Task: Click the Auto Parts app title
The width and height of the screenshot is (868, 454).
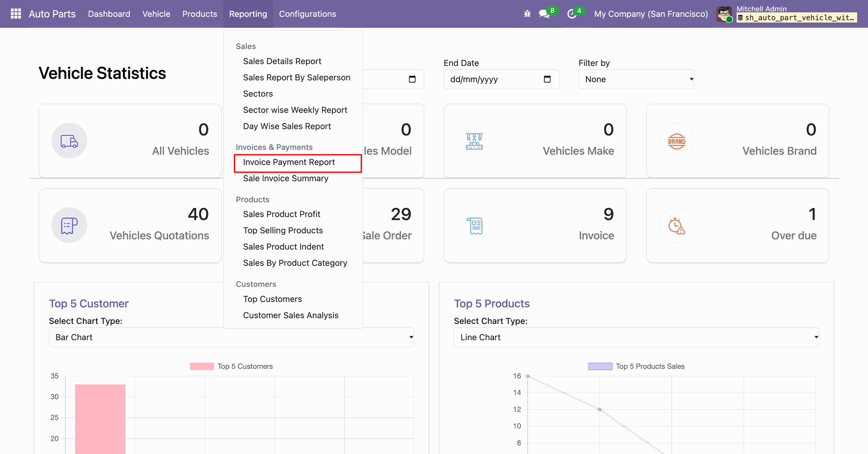Action: pos(52,14)
